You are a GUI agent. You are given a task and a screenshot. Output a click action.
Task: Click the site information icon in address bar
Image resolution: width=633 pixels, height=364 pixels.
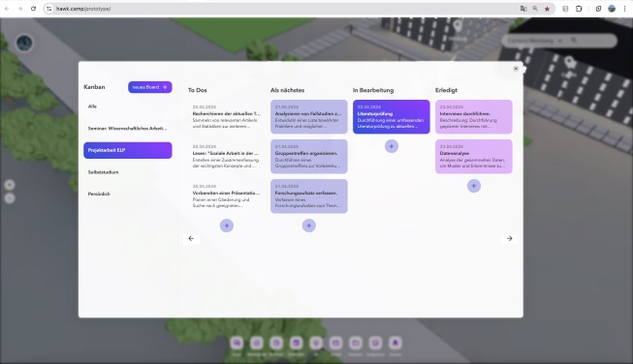point(48,9)
